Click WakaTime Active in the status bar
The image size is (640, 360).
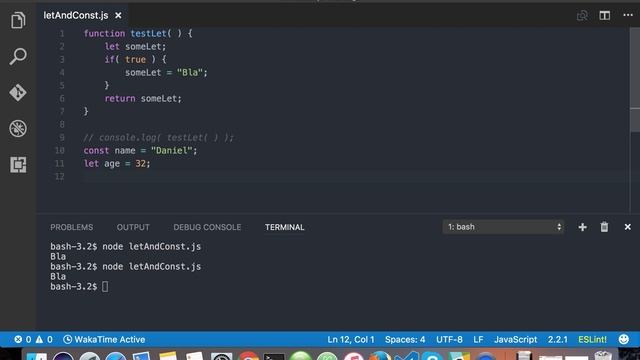tap(104, 340)
